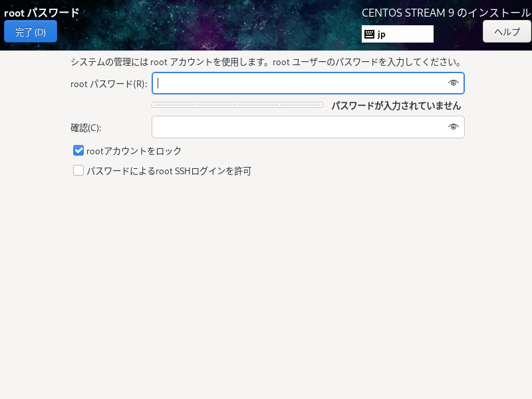Focus the 確認 confirmation password field

pos(308,127)
